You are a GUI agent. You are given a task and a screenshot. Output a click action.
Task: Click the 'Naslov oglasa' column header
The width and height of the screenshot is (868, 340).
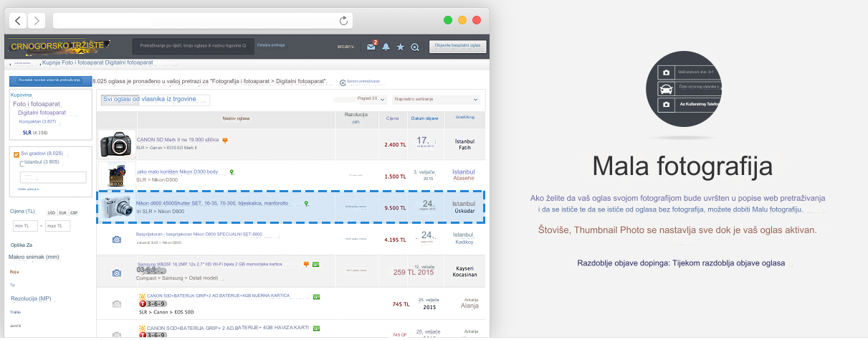point(236,118)
